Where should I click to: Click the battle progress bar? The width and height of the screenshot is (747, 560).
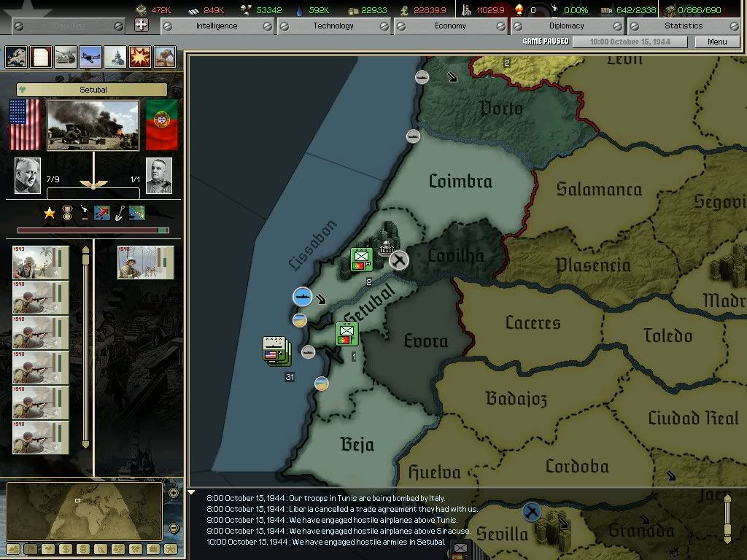[x=93, y=230]
